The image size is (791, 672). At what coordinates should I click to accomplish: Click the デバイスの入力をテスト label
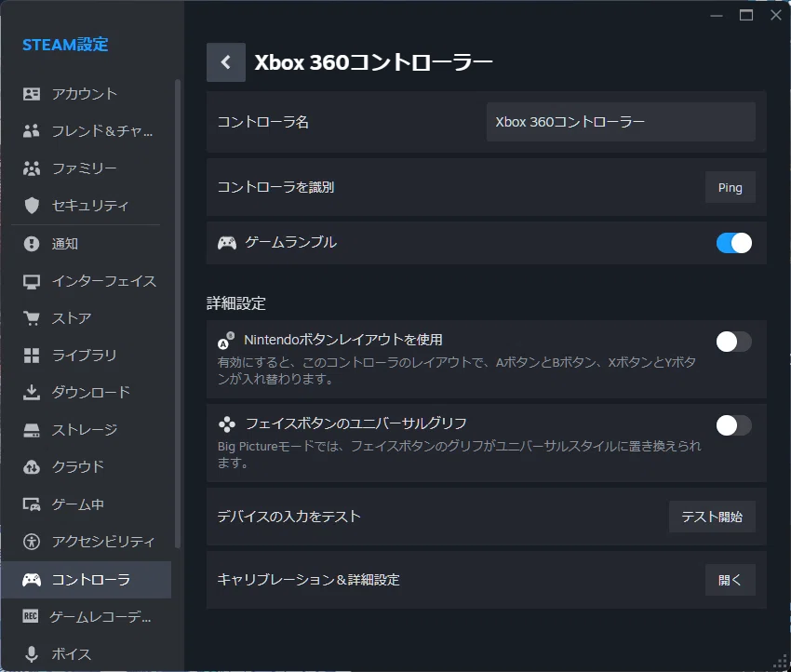[288, 517]
